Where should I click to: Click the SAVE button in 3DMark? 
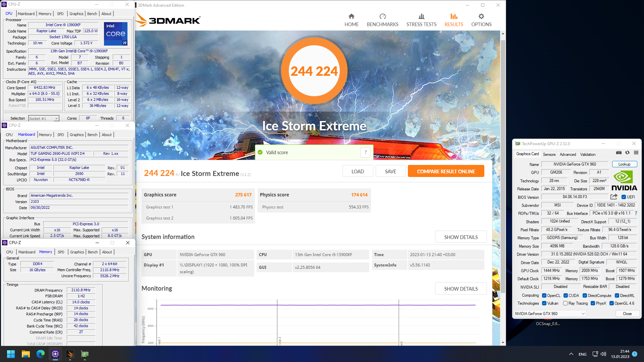click(x=390, y=171)
